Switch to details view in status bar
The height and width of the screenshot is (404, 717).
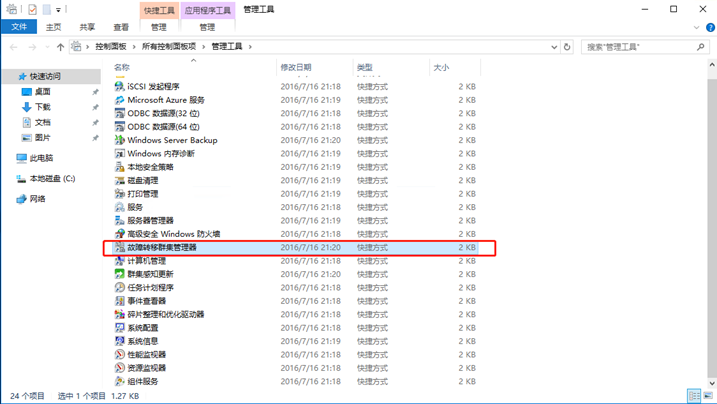pos(693,396)
